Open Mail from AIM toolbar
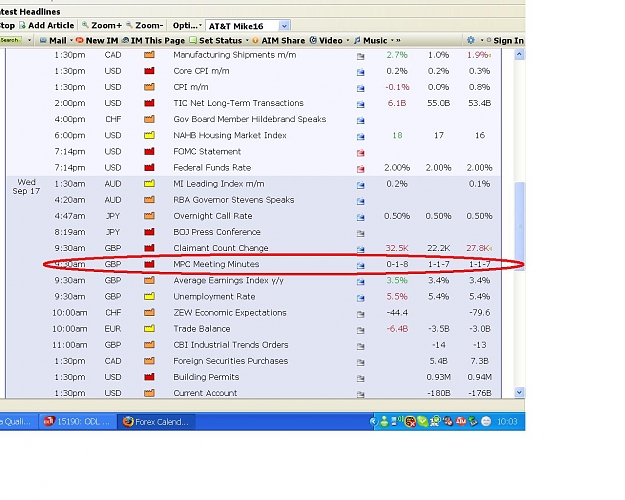Viewport: 625px width, 500px height. click(x=53, y=41)
